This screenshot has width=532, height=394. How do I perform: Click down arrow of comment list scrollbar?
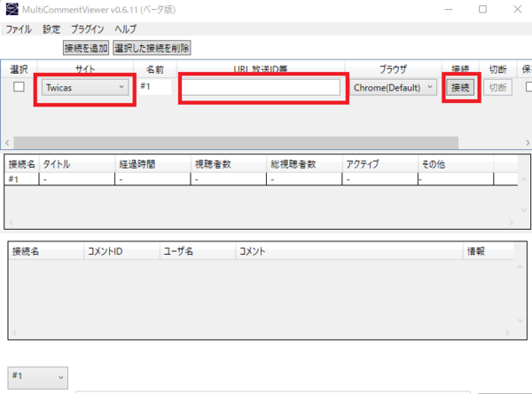tap(520, 320)
